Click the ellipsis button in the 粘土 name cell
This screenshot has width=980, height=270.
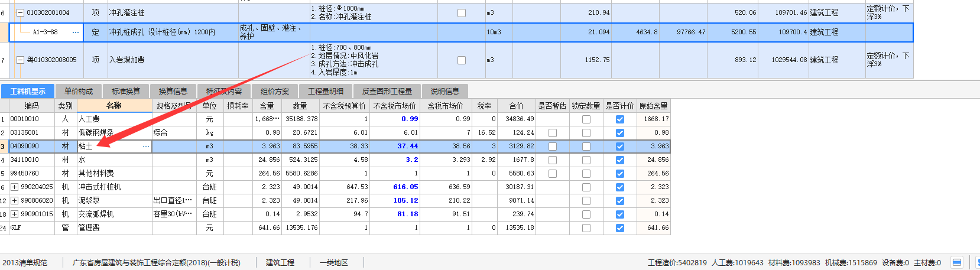[x=146, y=147]
